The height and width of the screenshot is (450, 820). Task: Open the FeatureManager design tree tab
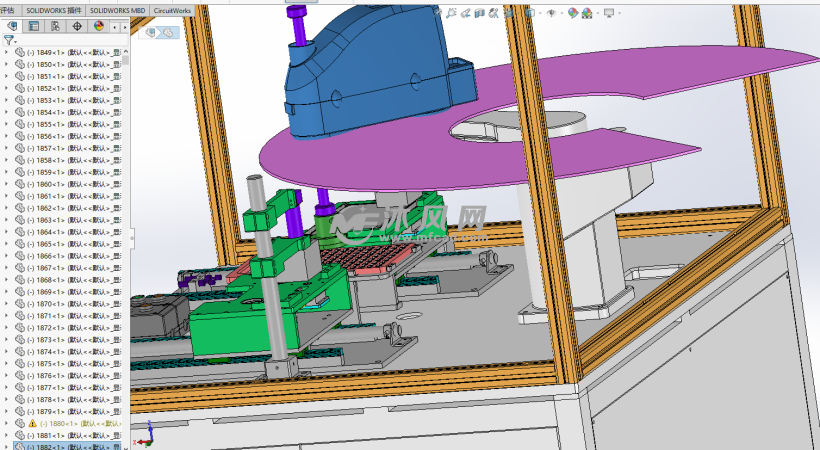12,26
